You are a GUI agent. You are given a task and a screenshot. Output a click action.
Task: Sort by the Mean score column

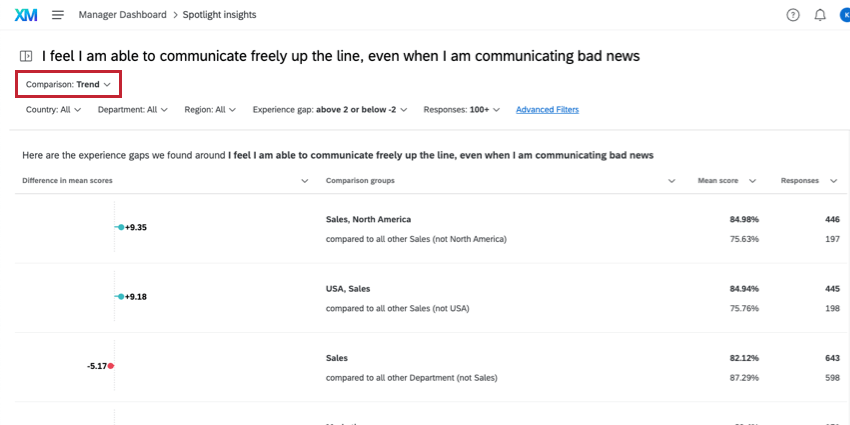point(752,181)
